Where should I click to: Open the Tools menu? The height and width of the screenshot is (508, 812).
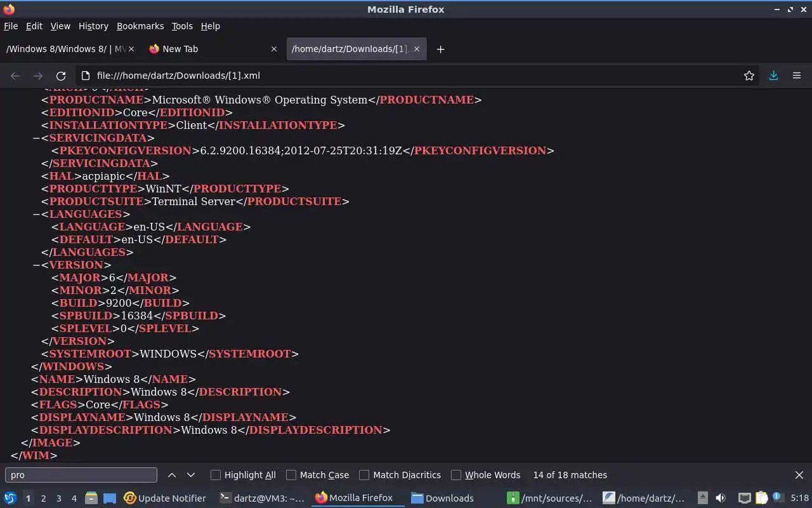182,26
